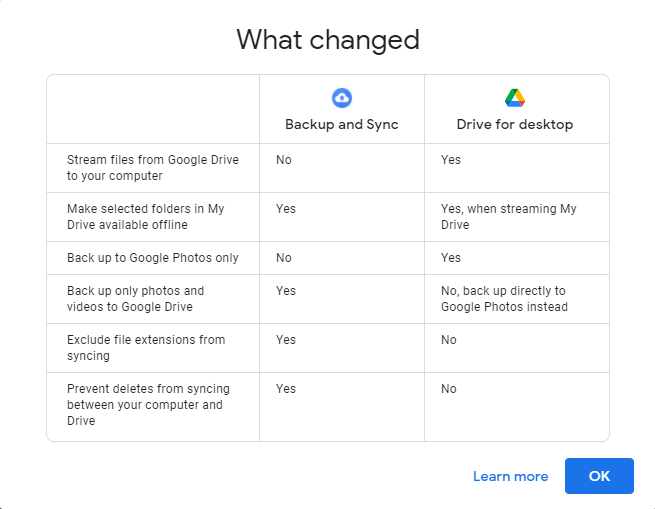Select the "Drive for desktop" column header text

(x=515, y=125)
